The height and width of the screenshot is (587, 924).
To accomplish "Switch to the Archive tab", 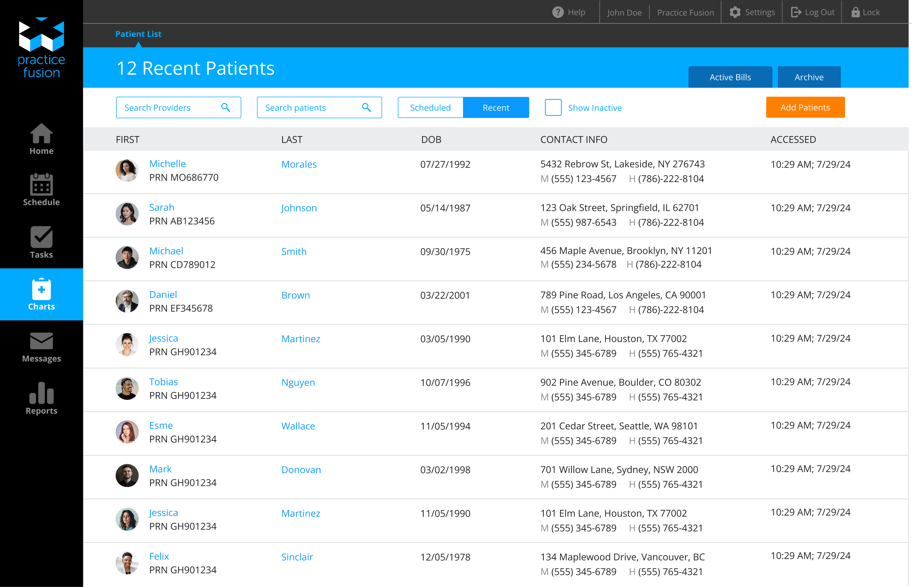I will (x=809, y=77).
